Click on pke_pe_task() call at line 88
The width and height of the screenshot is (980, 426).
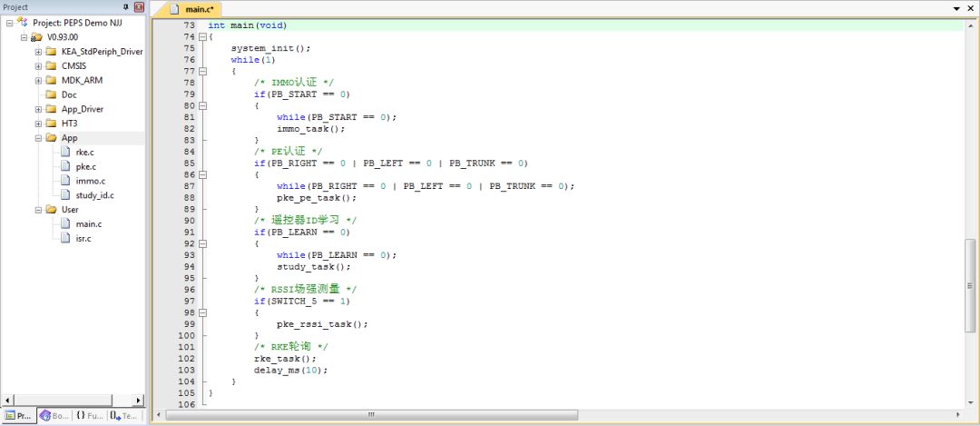(317, 198)
